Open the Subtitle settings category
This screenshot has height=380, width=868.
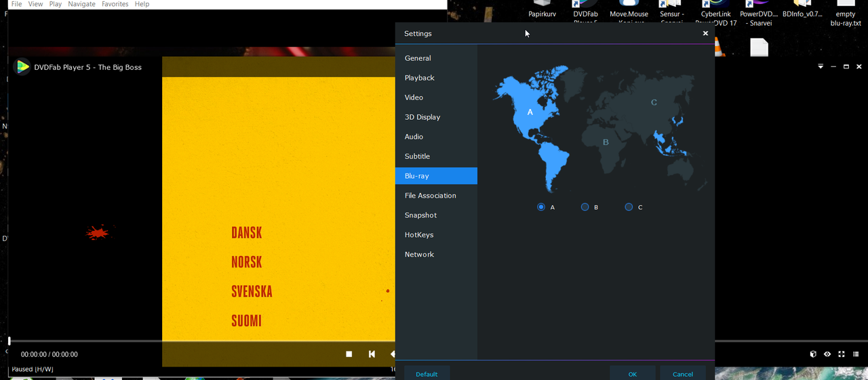pos(436,156)
